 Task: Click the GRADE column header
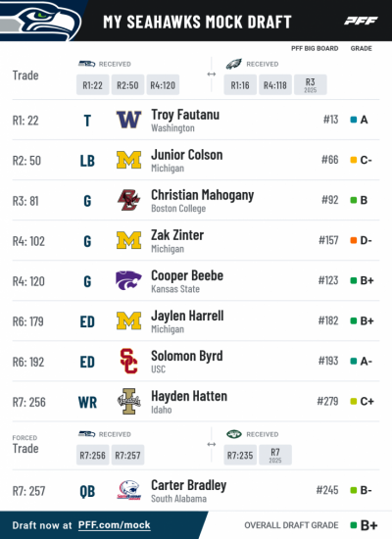[361, 48]
